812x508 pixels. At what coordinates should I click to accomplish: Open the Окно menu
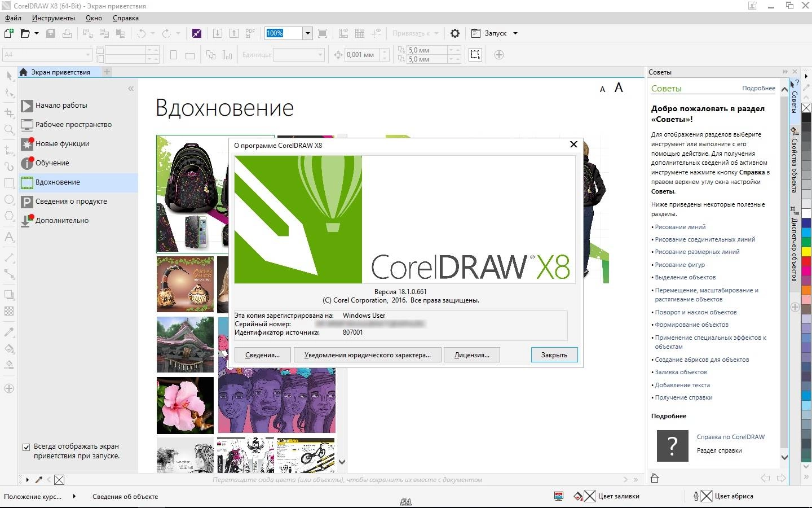[x=94, y=18]
